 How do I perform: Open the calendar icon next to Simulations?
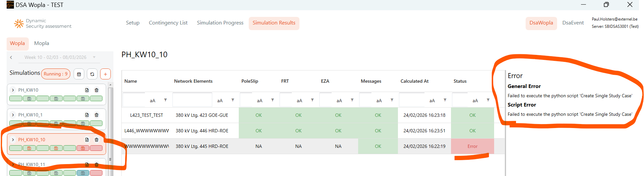(x=79, y=74)
